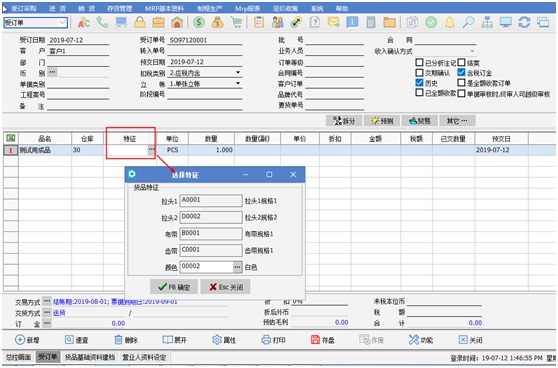Click the phone icon in toolbar
The height and width of the screenshot is (368, 558).
point(102,22)
